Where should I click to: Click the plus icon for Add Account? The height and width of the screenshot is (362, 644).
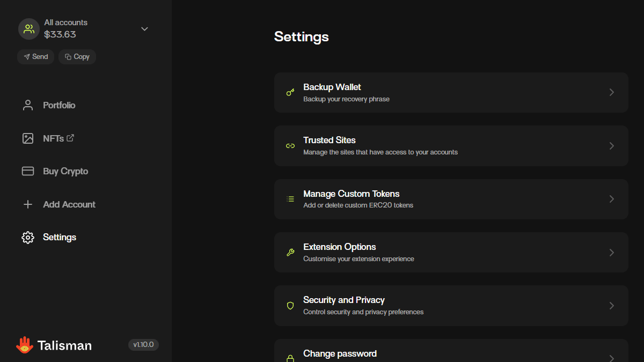[x=28, y=204]
